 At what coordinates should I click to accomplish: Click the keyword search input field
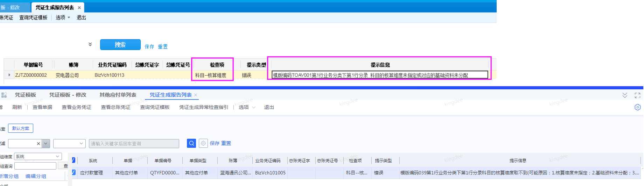(x=134, y=144)
